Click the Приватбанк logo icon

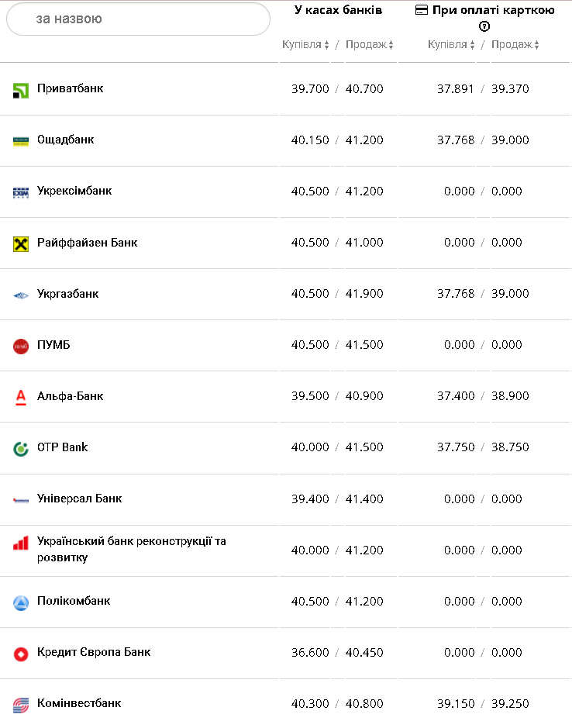point(21,91)
